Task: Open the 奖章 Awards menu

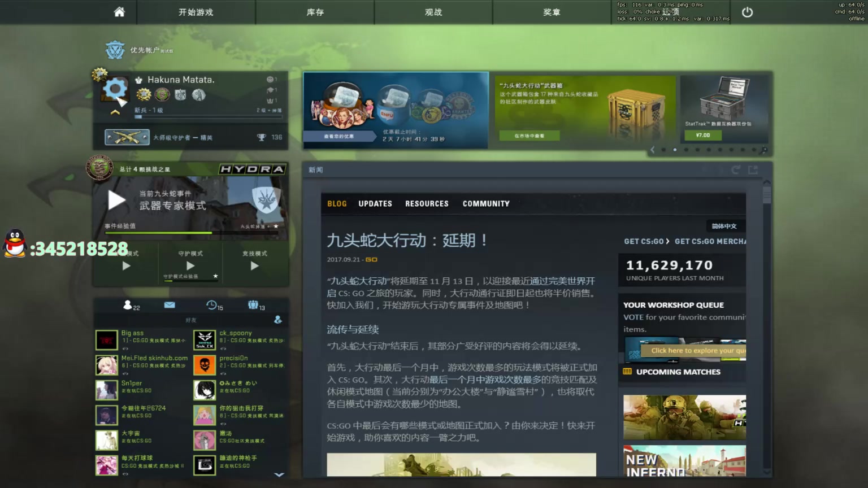Action: pos(552,12)
